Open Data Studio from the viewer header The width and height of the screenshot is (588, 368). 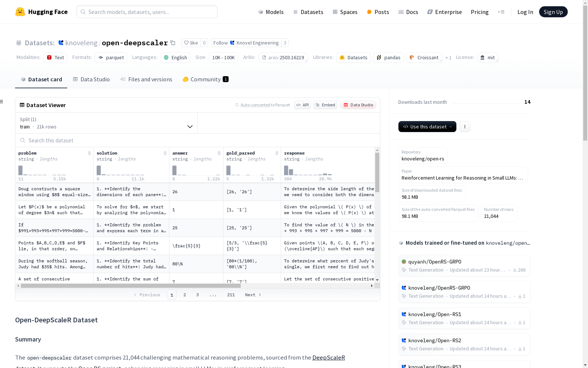click(358, 105)
